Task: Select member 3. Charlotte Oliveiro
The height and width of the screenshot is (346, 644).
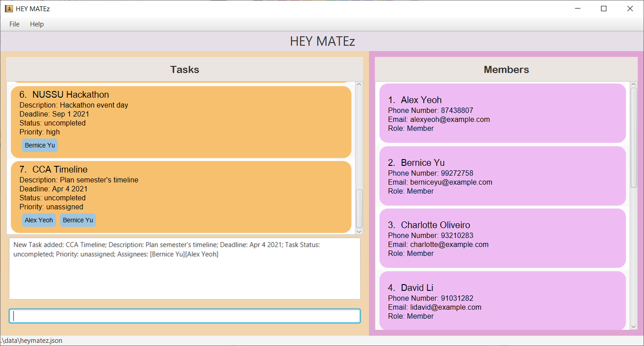Action: point(502,238)
